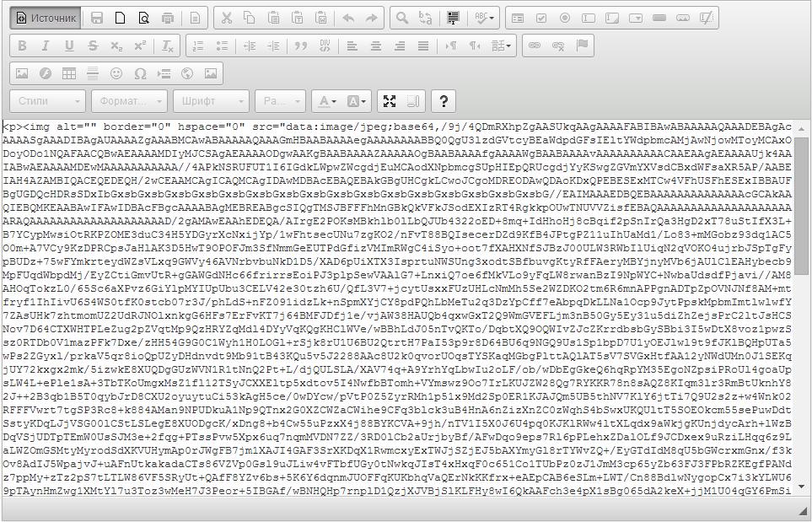Open Find with the magnifier icon
This screenshot has height=522, width=812.
pyautogui.click(x=402, y=18)
